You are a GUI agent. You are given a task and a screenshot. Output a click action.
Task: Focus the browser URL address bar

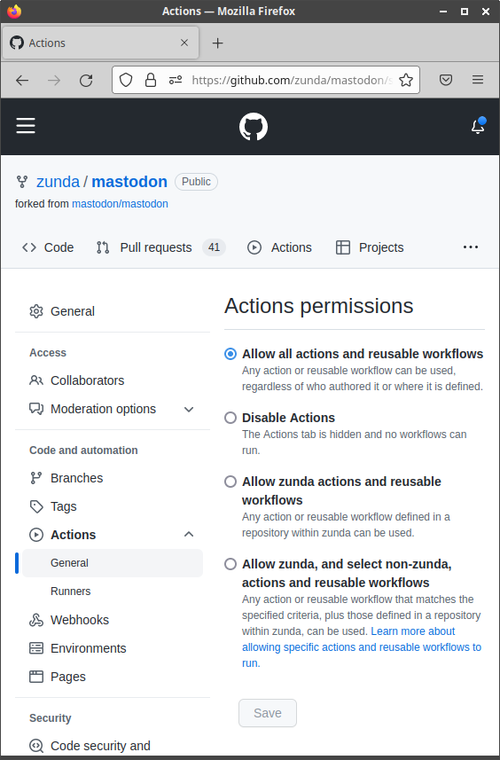pos(291,80)
